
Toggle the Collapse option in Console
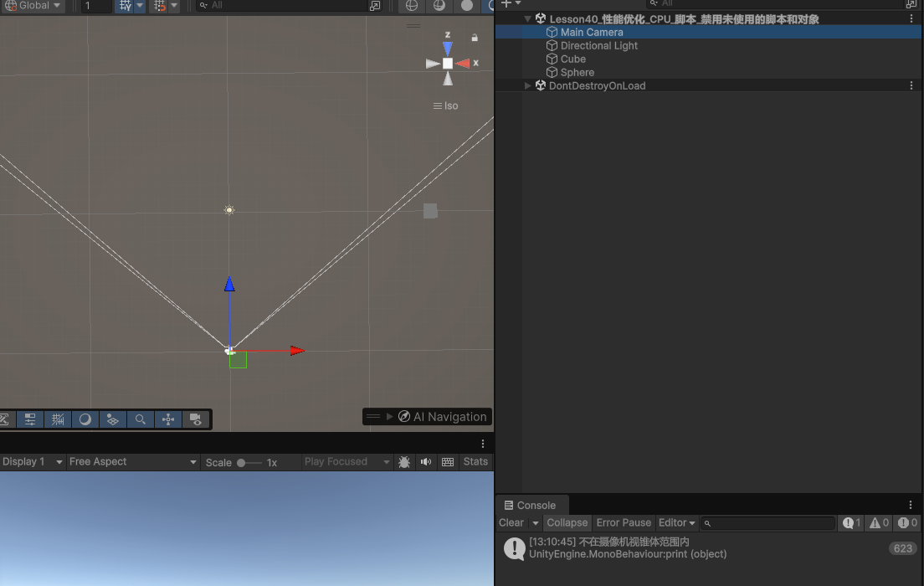tap(567, 522)
